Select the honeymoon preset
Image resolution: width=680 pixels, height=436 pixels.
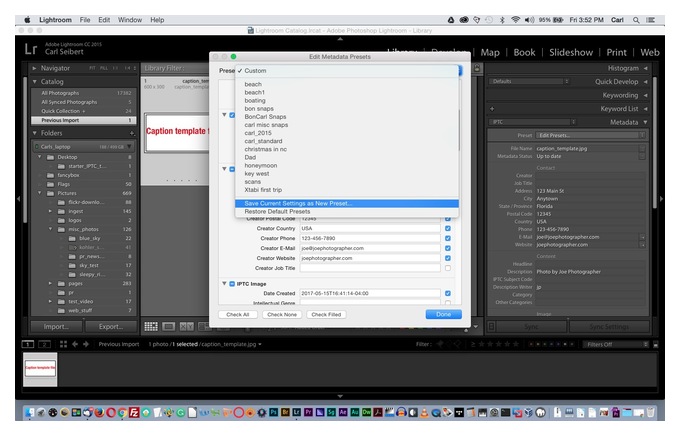(347, 166)
